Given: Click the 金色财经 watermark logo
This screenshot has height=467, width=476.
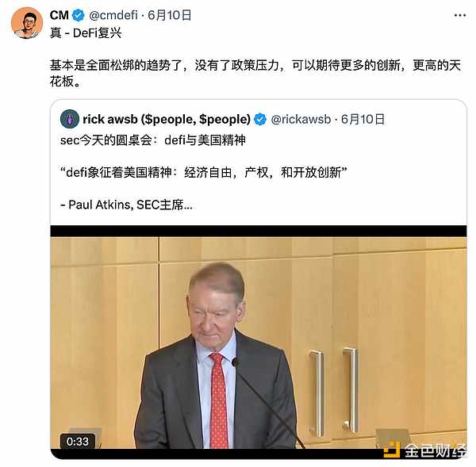Looking at the screenshot, I should click(424, 450).
